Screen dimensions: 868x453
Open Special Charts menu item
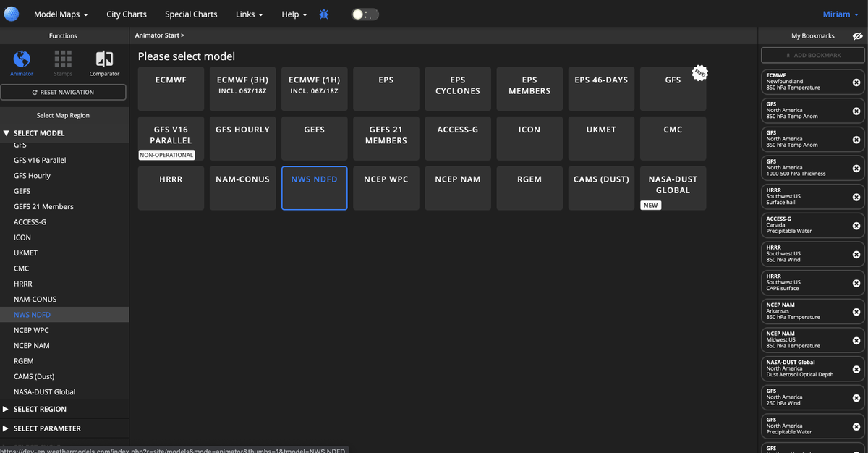click(191, 14)
